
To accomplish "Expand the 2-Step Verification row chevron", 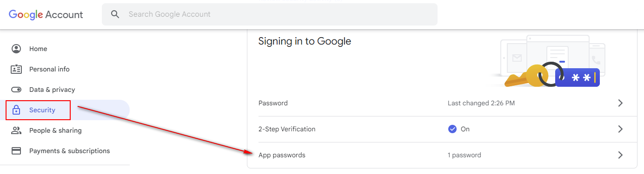I will click(x=620, y=129).
